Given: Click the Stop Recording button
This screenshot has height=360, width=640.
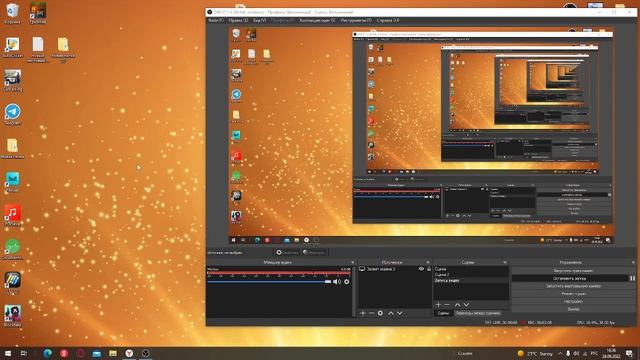Looking at the screenshot, I should click(569, 278).
